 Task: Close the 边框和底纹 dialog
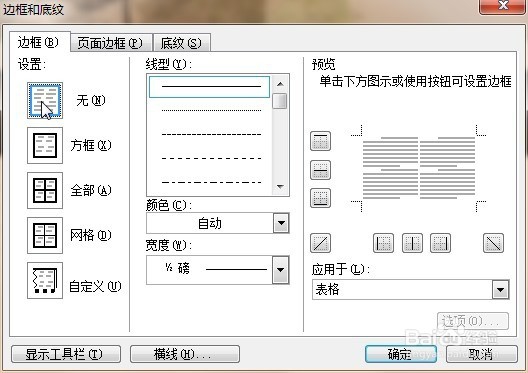click(502, 6)
